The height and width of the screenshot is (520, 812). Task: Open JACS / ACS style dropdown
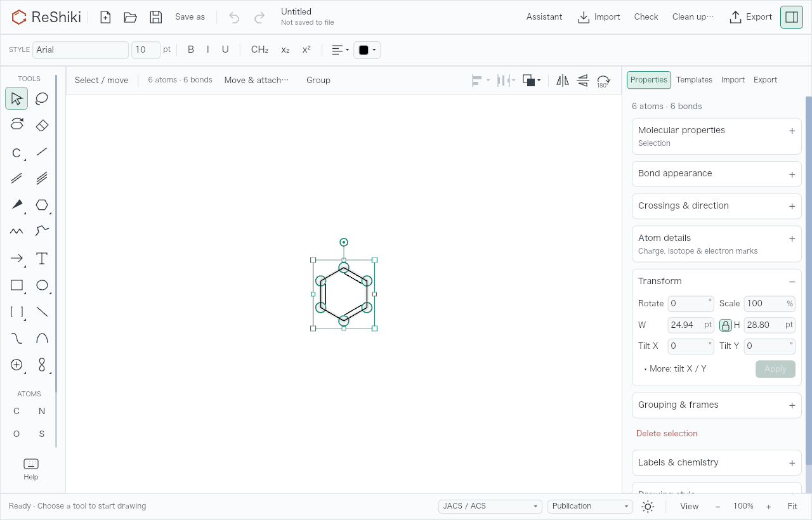click(x=490, y=506)
